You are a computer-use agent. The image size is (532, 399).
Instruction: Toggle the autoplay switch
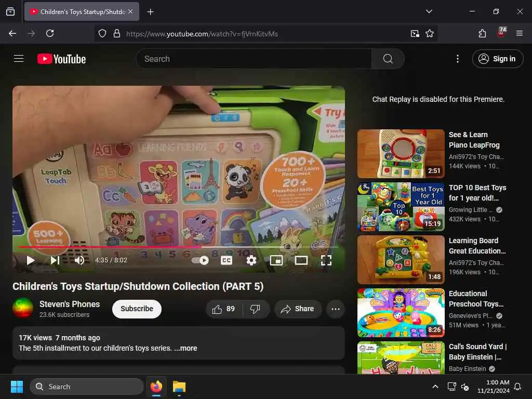200,260
